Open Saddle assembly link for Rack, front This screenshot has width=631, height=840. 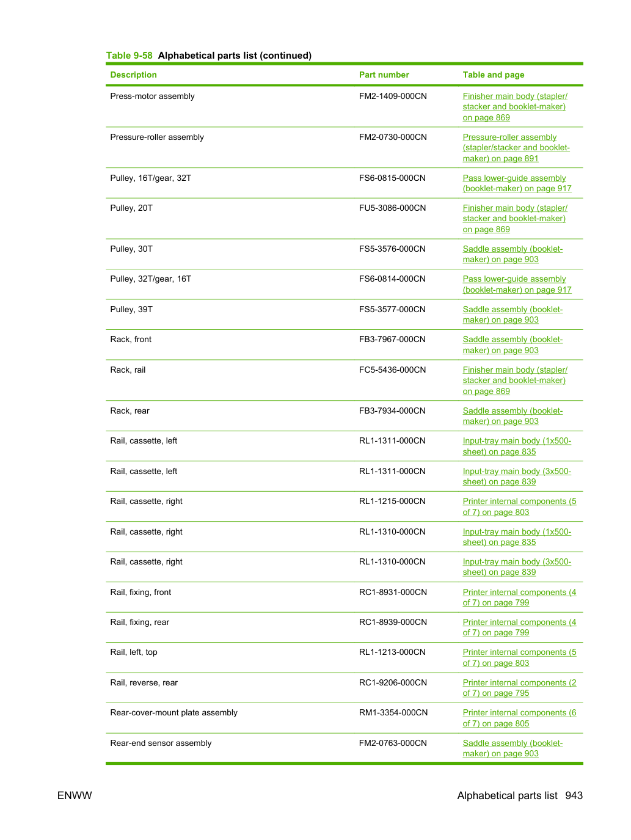pyautogui.click(x=512, y=345)
